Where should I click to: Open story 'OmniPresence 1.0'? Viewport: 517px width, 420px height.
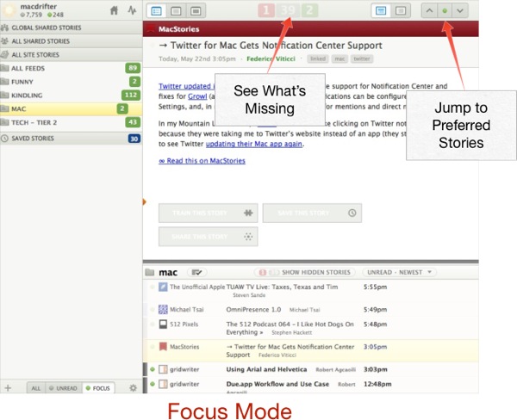[x=253, y=309]
